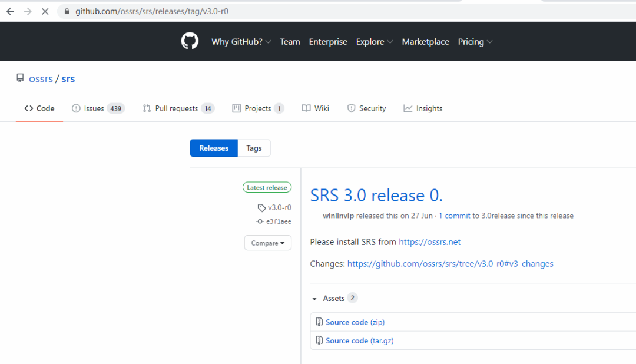Collapse the Assets section triangle

[314, 299]
